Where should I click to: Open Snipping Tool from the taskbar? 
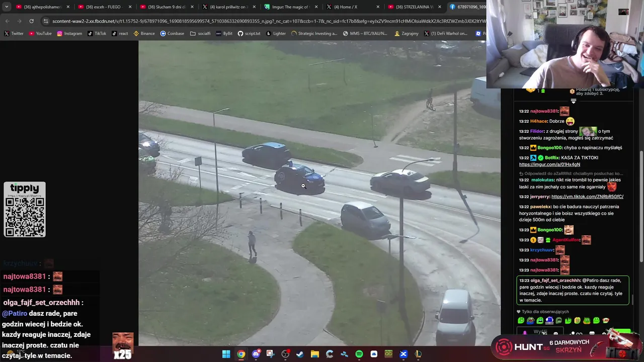(270, 354)
